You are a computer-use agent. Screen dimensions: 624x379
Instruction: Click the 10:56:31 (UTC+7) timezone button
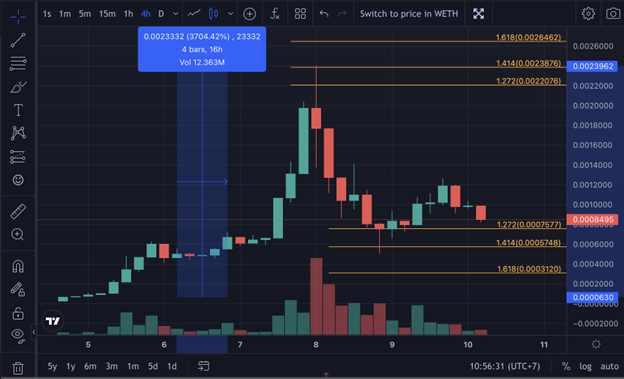point(505,366)
